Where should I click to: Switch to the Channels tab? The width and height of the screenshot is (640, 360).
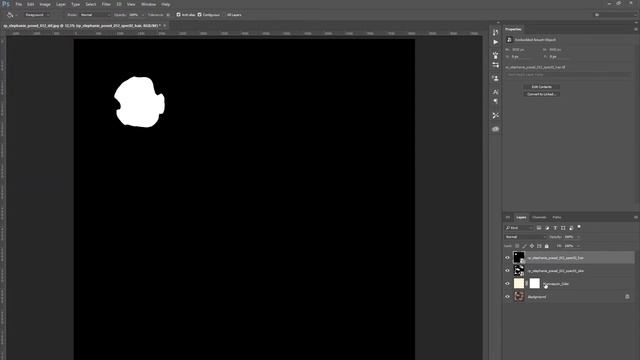[x=539, y=217]
